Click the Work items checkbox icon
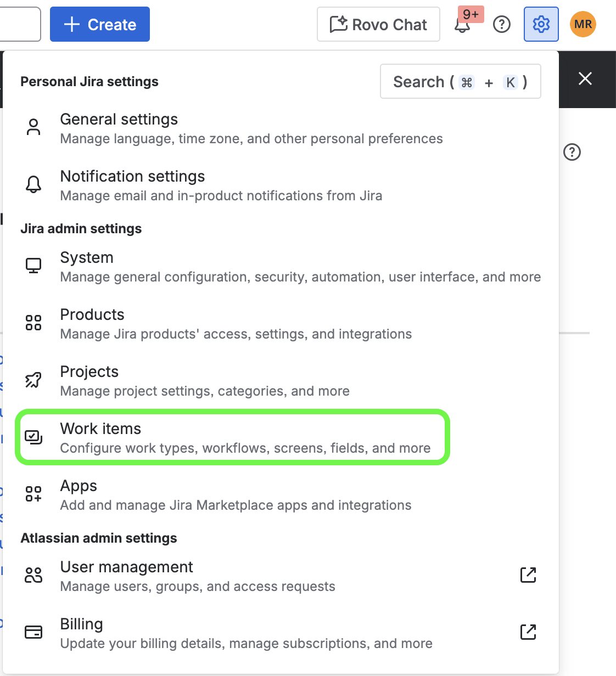This screenshot has width=616, height=676. click(33, 437)
